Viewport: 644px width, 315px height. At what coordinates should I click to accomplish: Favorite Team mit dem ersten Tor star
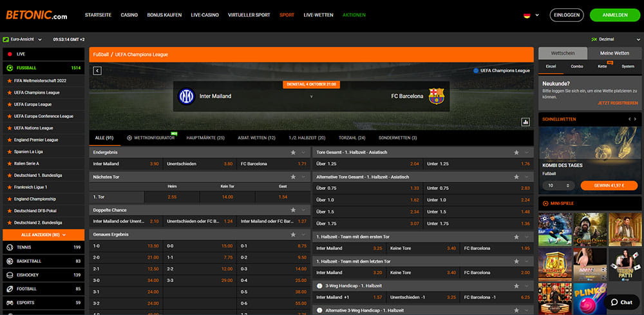[516, 237]
